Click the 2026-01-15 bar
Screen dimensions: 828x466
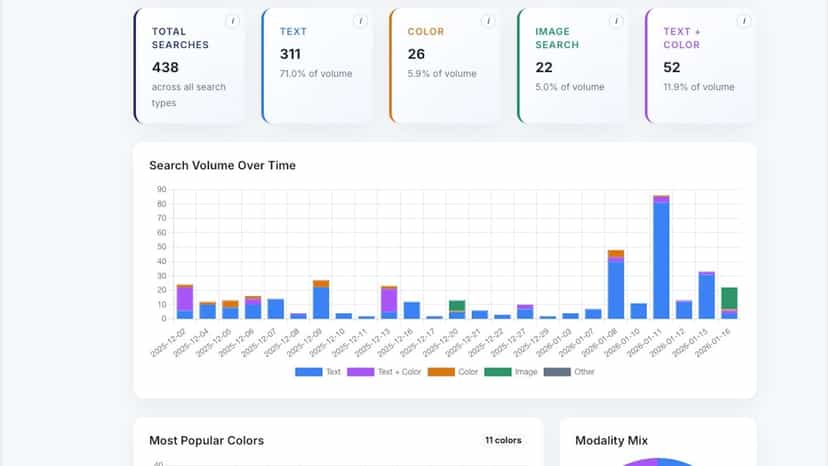pyautogui.click(x=707, y=295)
